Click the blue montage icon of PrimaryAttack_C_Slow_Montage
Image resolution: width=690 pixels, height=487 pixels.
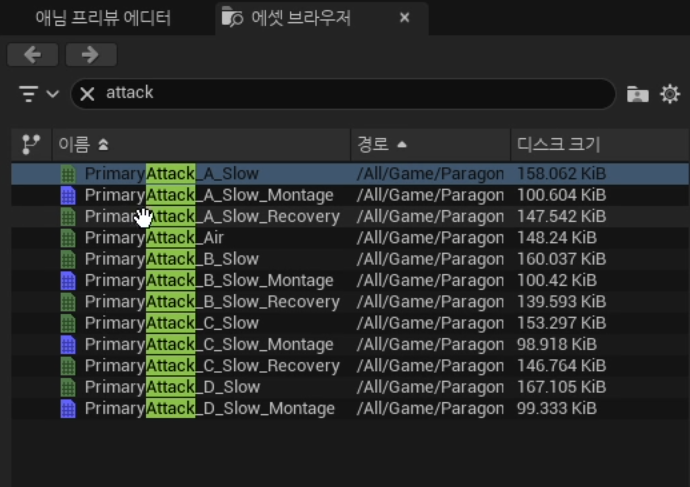pyautogui.click(x=68, y=344)
